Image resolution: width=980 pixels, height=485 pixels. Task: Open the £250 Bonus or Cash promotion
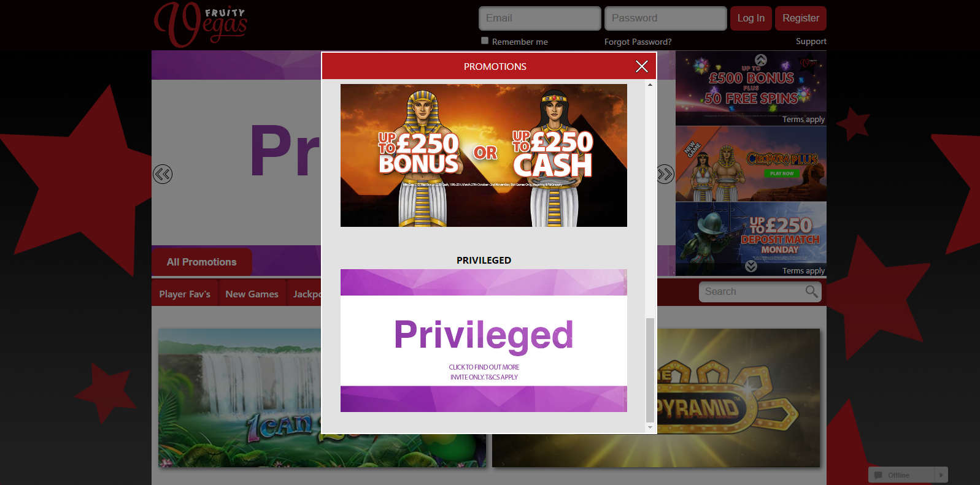(x=484, y=155)
